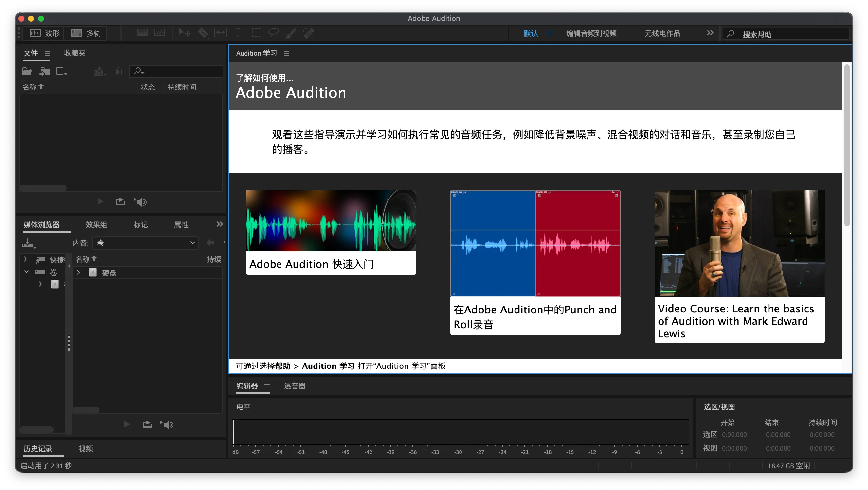The height and width of the screenshot is (490, 868).
Task: Switch to Waveform (波形) view
Action: point(45,33)
